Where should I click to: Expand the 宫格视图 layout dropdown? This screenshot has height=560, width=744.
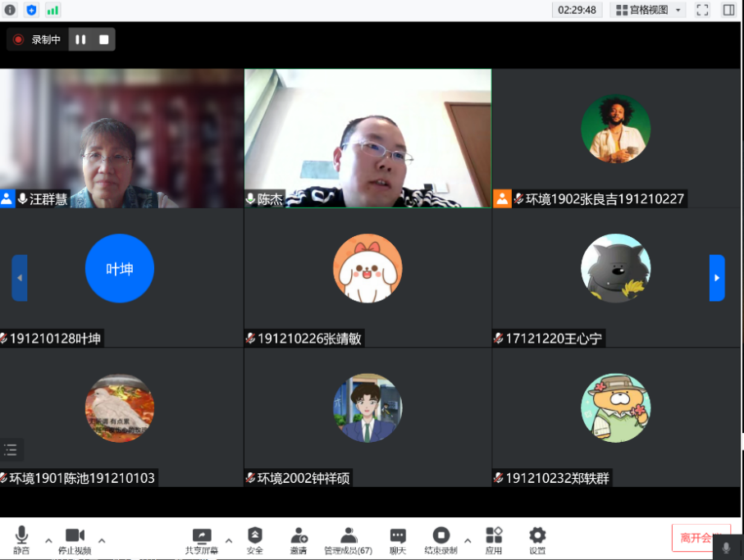tap(650, 10)
